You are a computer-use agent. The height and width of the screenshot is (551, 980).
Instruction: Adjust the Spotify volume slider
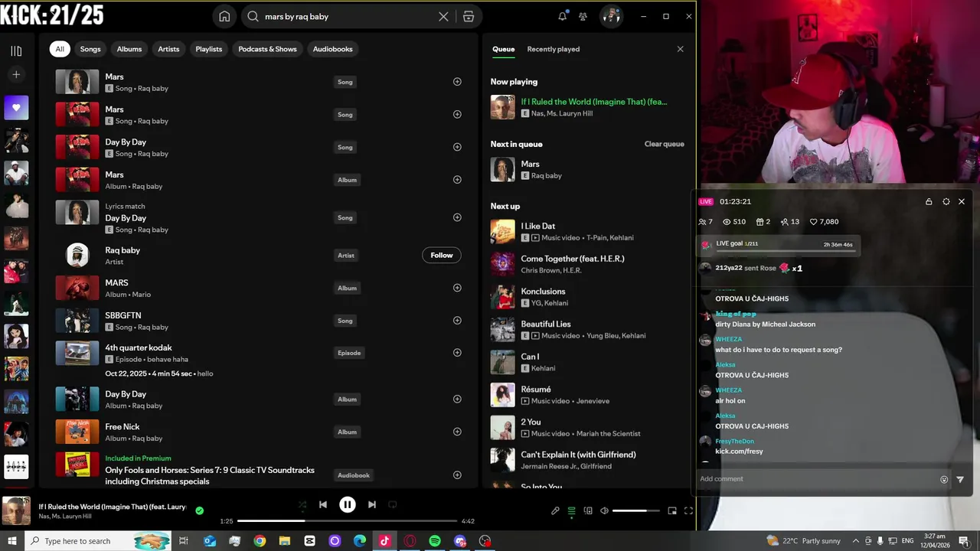pos(635,510)
